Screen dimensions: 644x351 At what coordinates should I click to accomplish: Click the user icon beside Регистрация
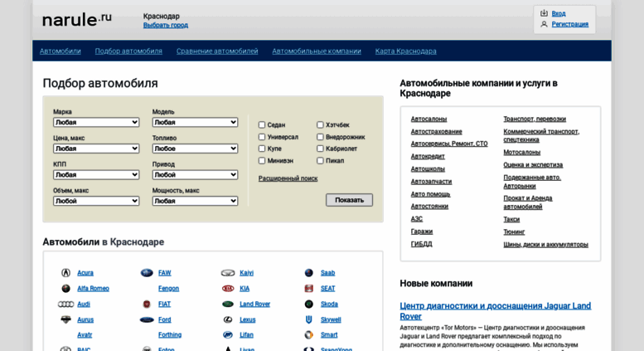click(544, 24)
